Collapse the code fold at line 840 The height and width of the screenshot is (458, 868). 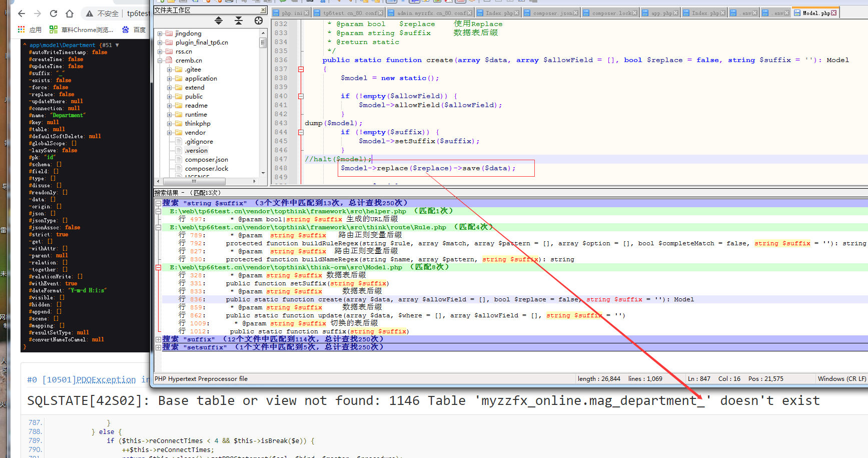click(x=301, y=96)
